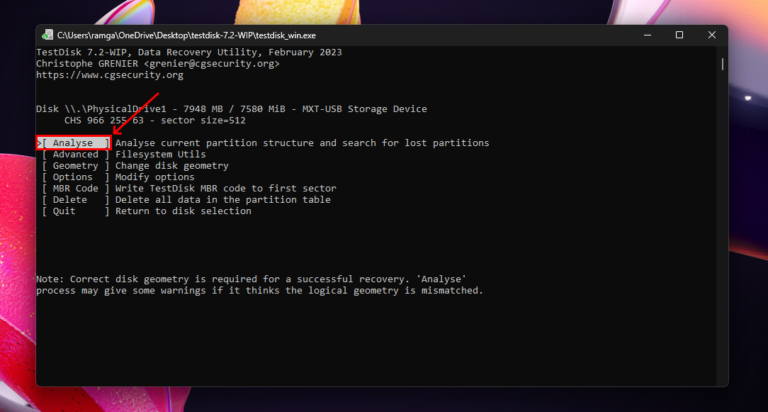Click the 'Write TestDisk MBR code' description

(x=225, y=188)
